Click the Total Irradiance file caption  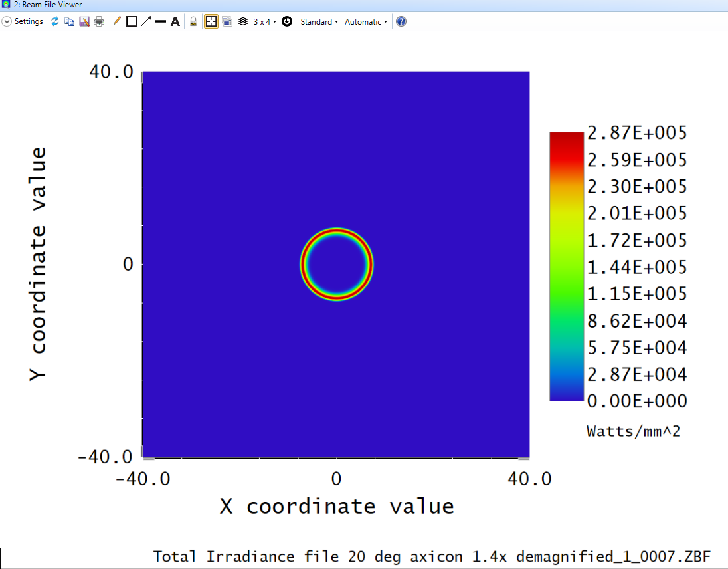coord(432,556)
